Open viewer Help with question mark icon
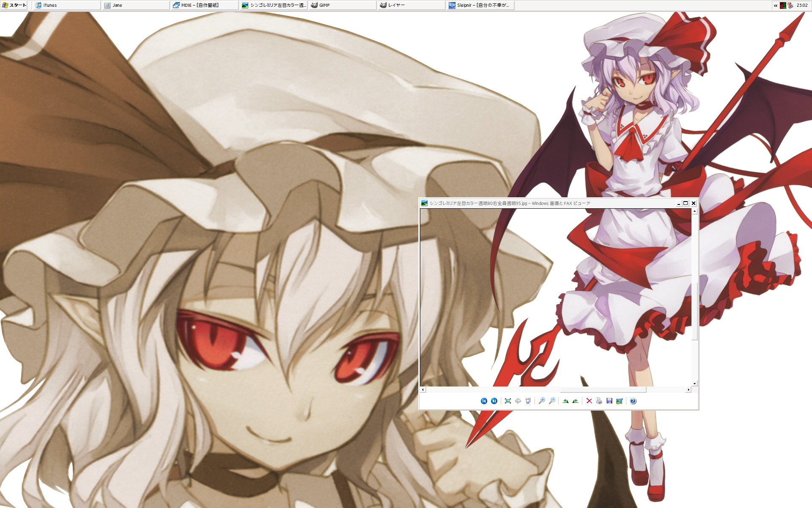Screen dimensions: 812x508 pyautogui.click(x=633, y=401)
